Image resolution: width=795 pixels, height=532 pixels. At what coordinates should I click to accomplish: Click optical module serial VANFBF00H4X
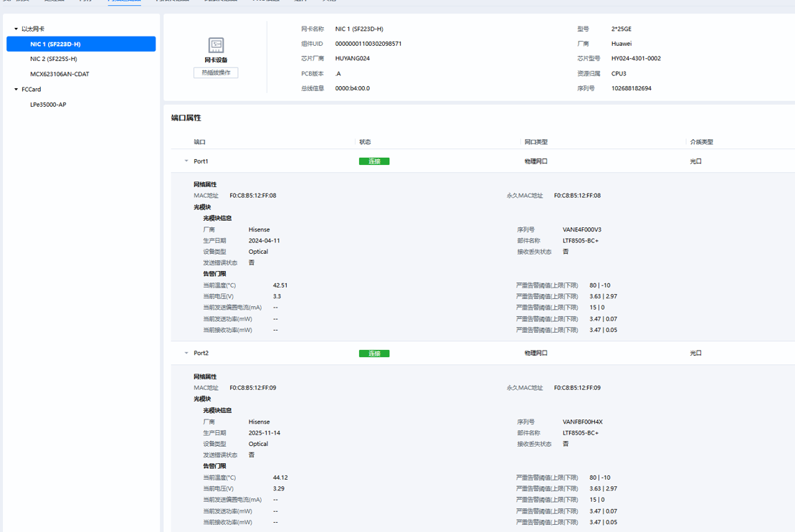pyautogui.click(x=583, y=422)
